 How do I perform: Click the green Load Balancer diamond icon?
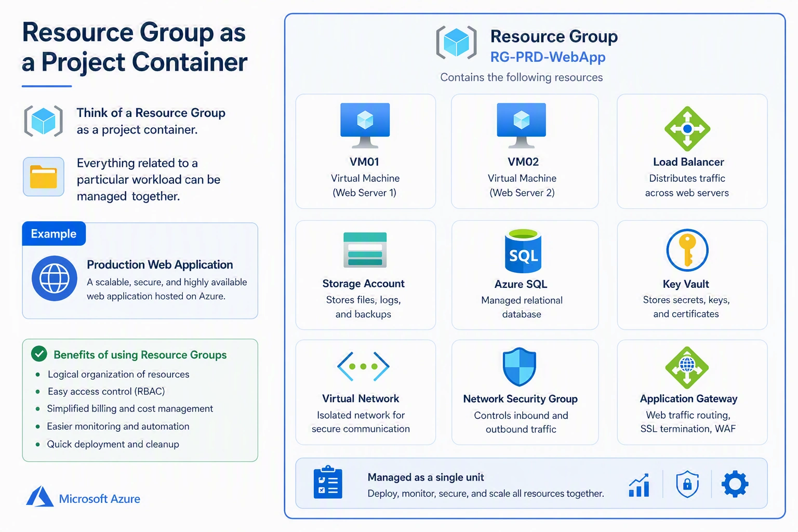(687, 129)
